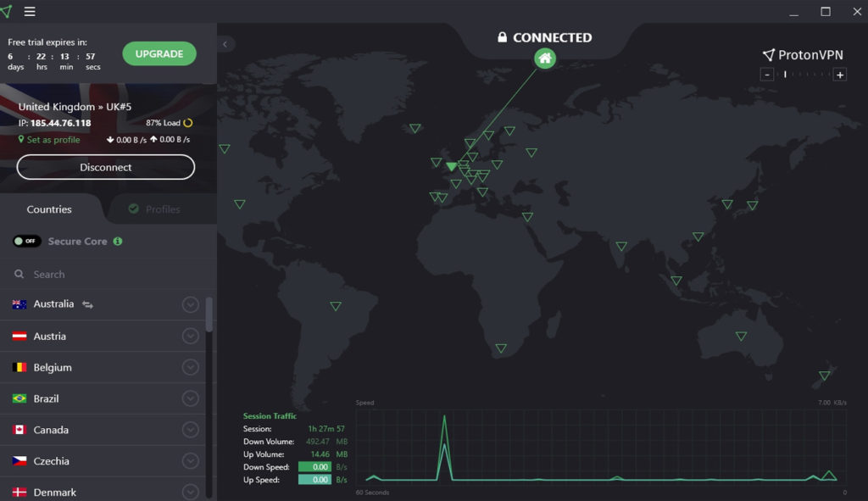
Task: Select the South Africa server marker on the map
Action: (x=501, y=348)
